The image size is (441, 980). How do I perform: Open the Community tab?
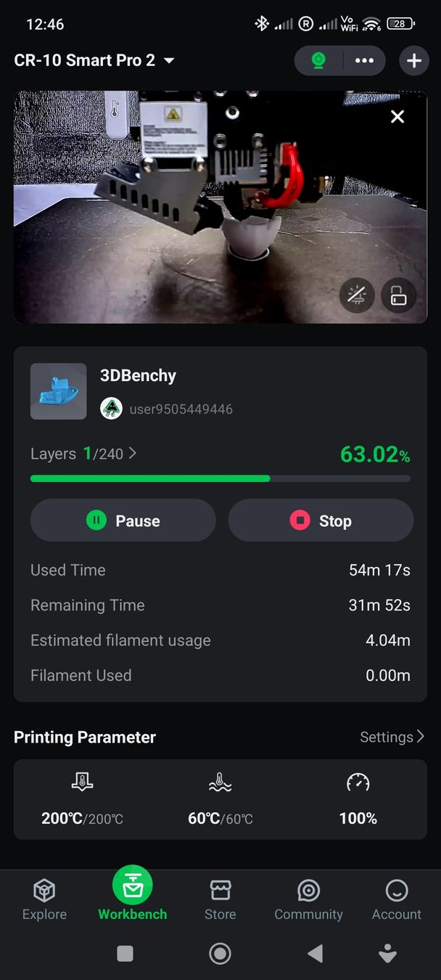coord(308,899)
